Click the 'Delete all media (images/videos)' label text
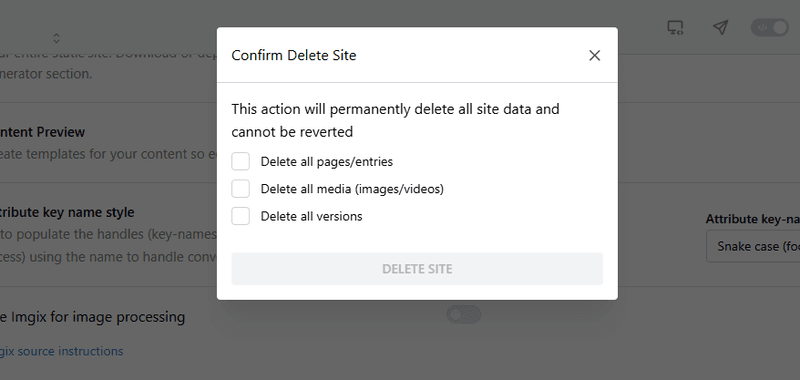Image resolution: width=800 pixels, height=380 pixels. click(x=352, y=189)
